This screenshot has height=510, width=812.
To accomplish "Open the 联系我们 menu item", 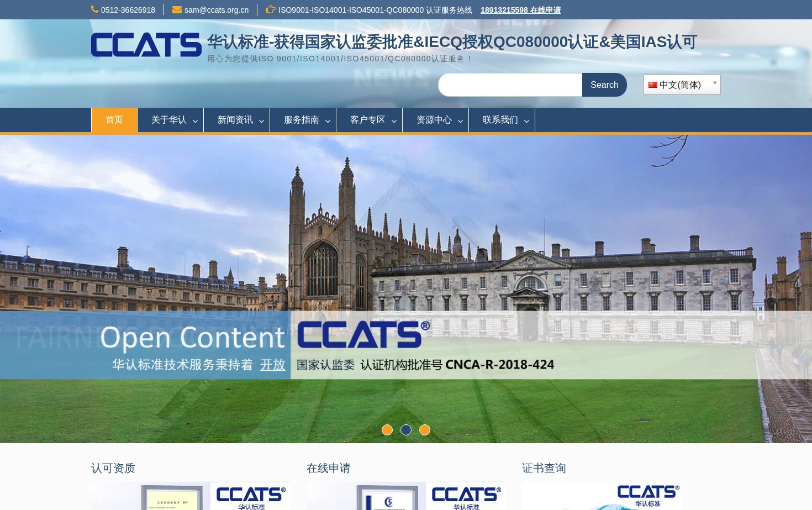I will [500, 120].
